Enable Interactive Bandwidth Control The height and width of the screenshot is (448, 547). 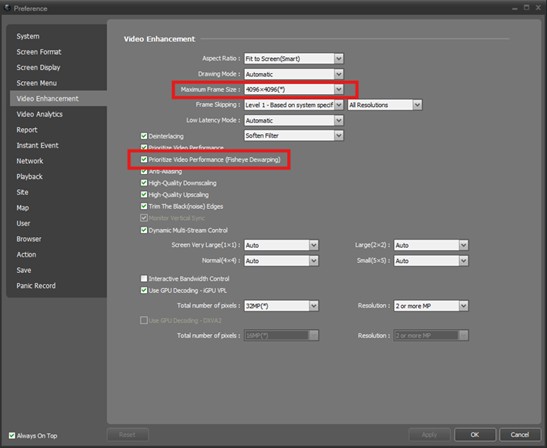click(144, 278)
